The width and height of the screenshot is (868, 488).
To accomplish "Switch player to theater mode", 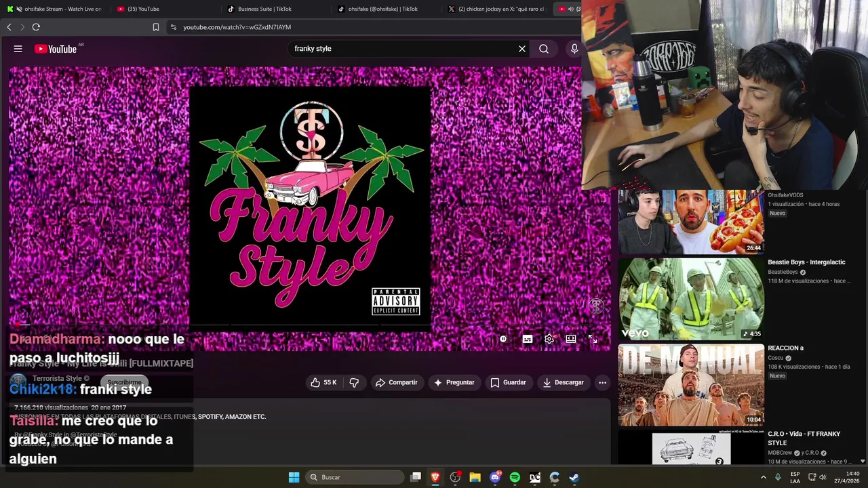I will (x=571, y=339).
